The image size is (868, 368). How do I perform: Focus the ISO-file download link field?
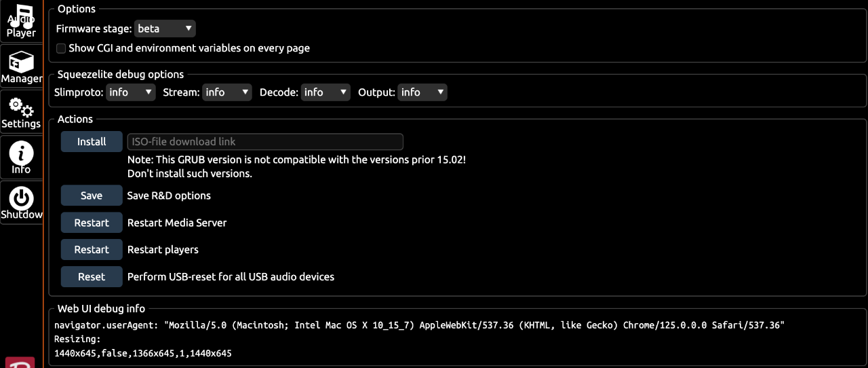(x=265, y=141)
